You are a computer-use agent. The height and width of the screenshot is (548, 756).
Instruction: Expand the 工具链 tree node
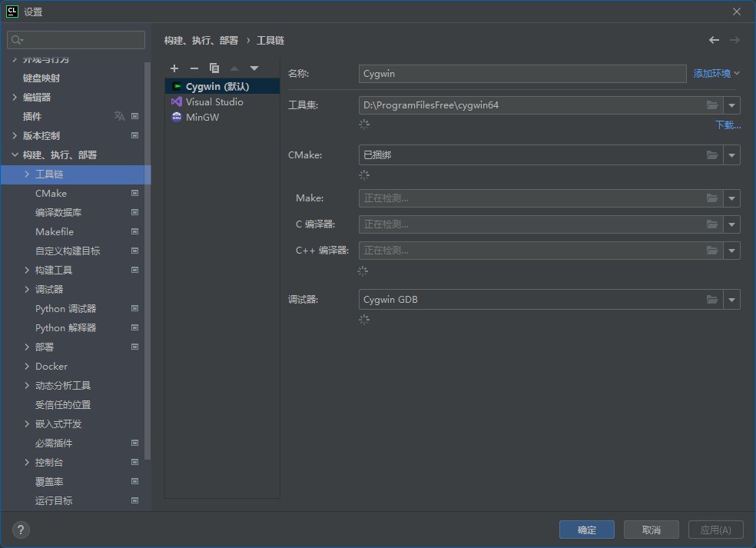[27, 174]
